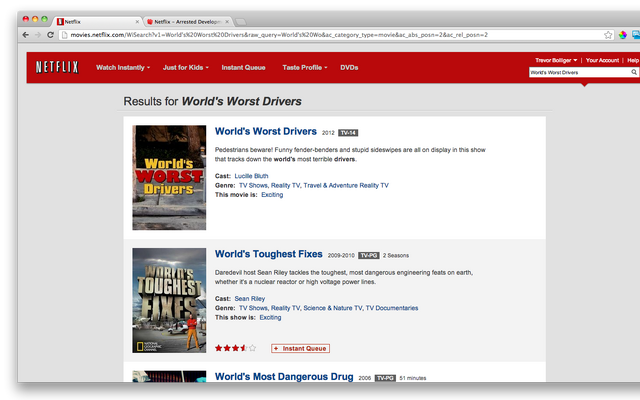Open the TV Documentaries genre link
The height and width of the screenshot is (400, 640).
coord(392,308)
